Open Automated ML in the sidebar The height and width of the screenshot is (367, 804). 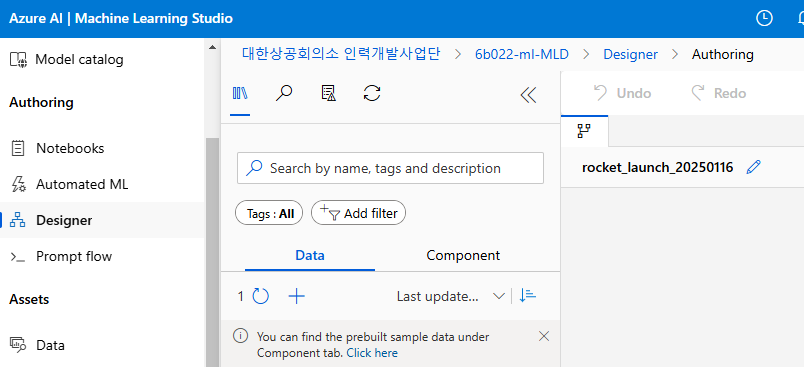[x=69, y=185]
